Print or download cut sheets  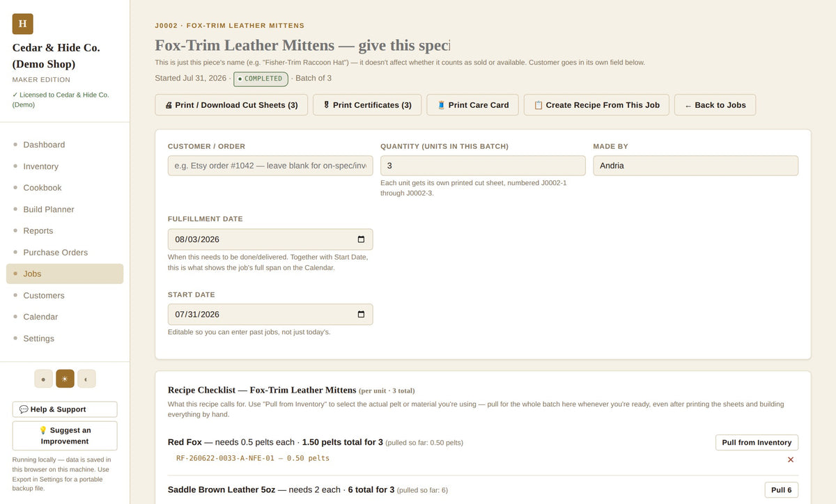(231, 105)
